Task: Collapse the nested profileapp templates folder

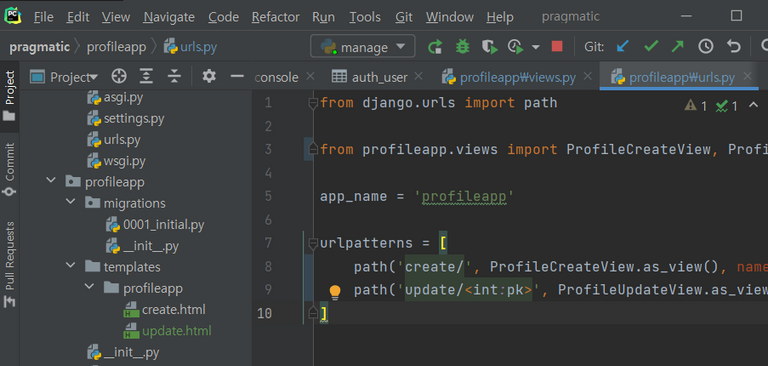Action: pos(90,287)
